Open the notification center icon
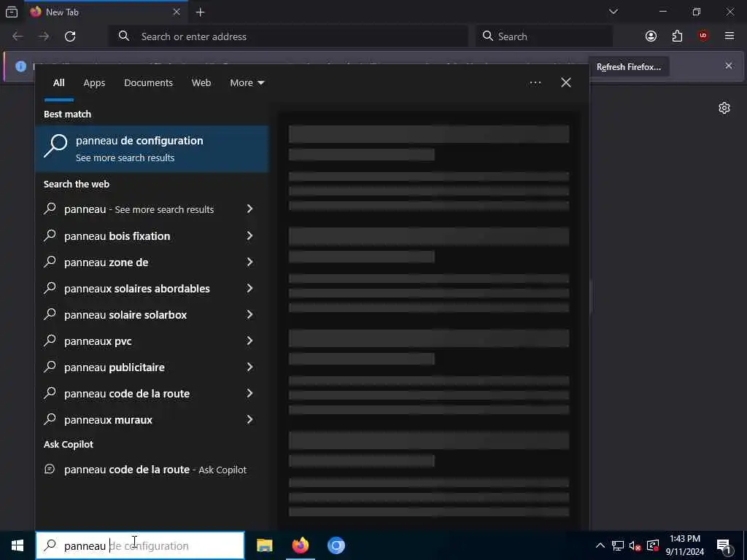Image resolution: width=747 pixels, height=560 pixels. [724, 545]
